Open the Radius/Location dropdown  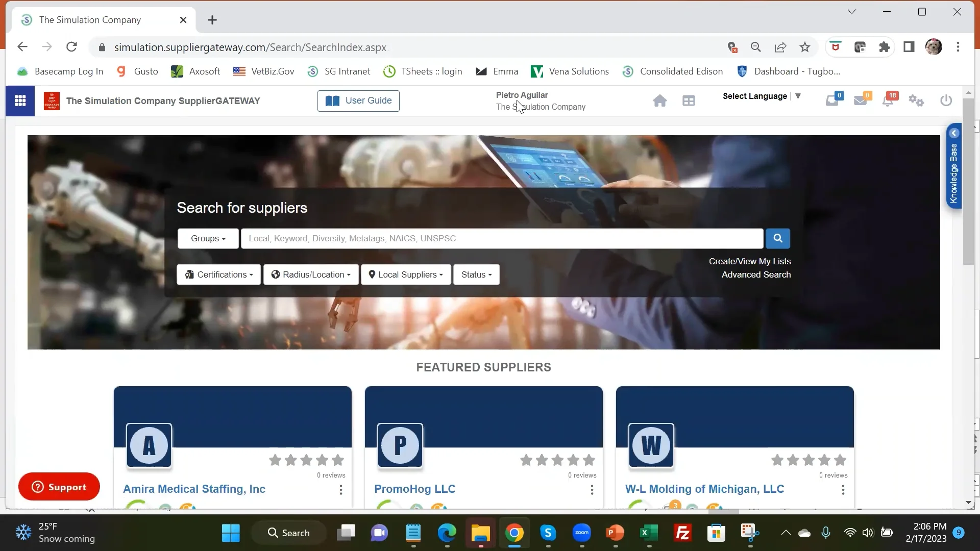[x=310, y=274]
